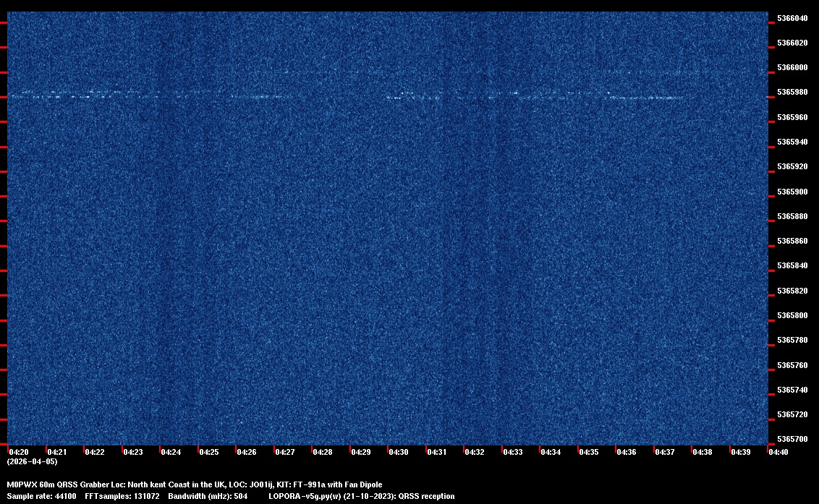
Task: Click the 04:26 time label
Action: coord(247,452)
